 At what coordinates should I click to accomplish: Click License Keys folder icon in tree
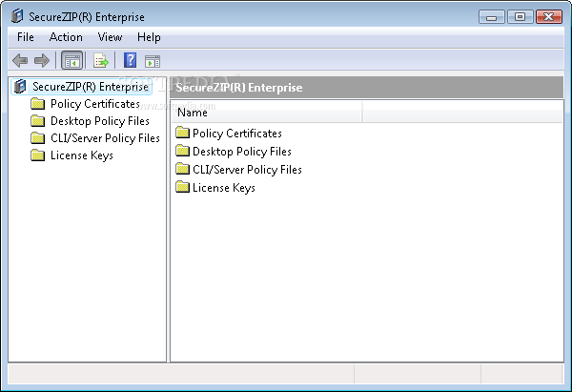(x=38, y=155)
